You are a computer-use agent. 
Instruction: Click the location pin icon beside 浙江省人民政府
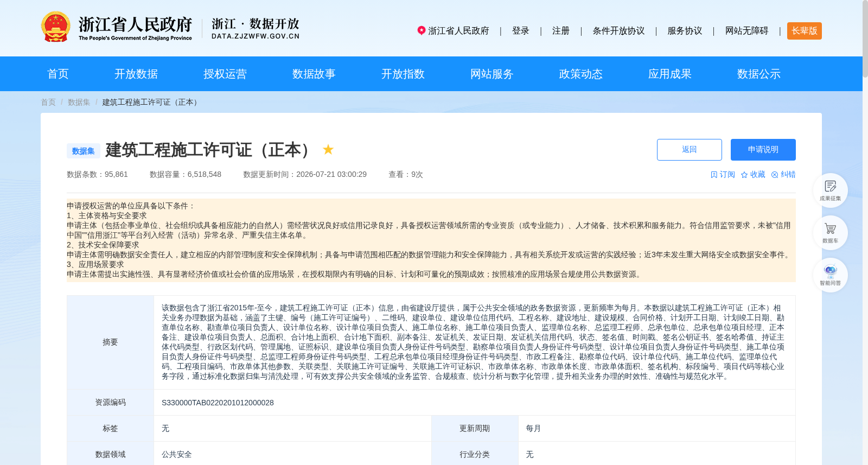point(422,30)
